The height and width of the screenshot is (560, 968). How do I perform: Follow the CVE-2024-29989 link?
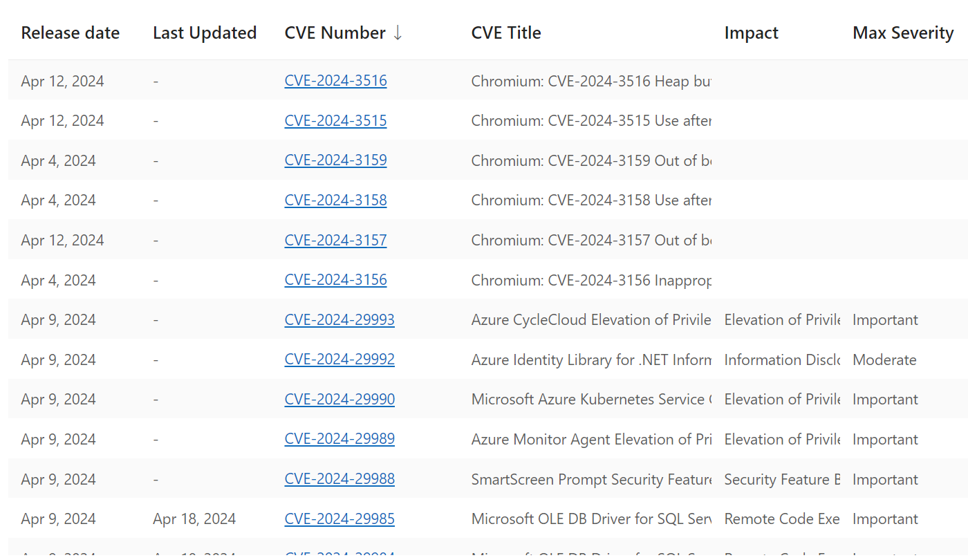(339, 440)
